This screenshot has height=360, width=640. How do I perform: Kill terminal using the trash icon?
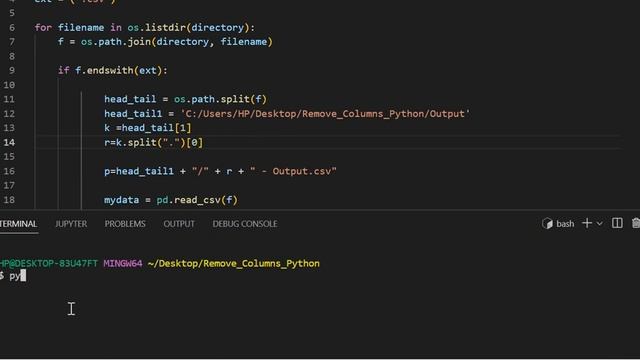(x=636, y=223)
